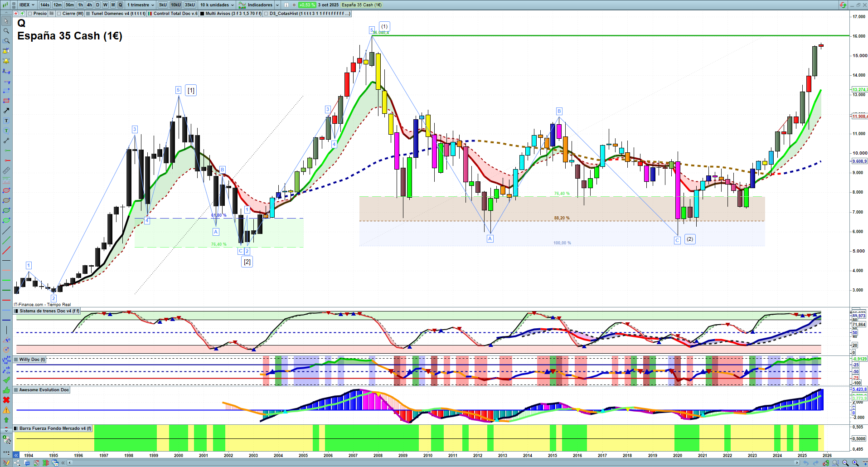Select the ruler measurement tool
Screen dimensions: 868x467
point(6,170)
